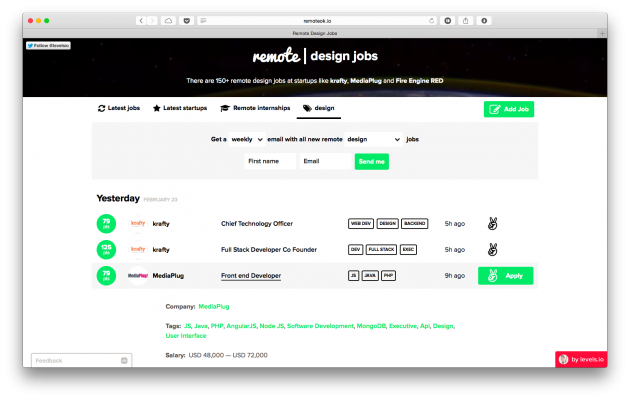Click the green 125 points badge

106,249
